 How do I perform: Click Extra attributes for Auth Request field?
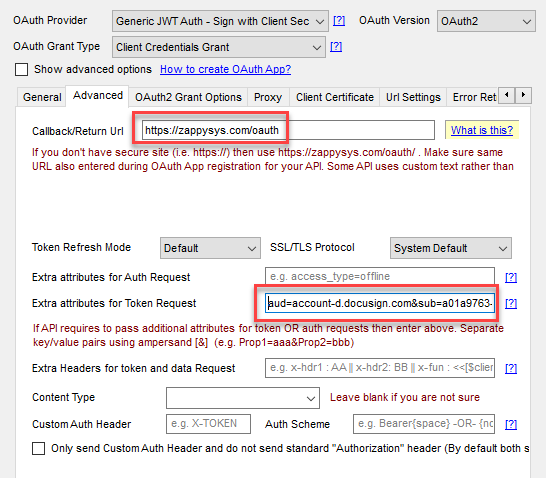click(x=380, y=276)
